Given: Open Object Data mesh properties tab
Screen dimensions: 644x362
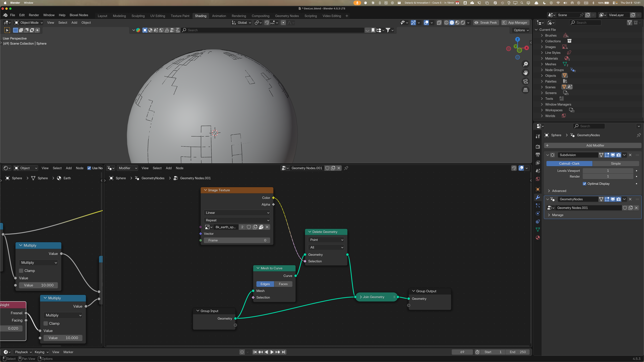Looking at the screenshot, I should click(538, 230).
